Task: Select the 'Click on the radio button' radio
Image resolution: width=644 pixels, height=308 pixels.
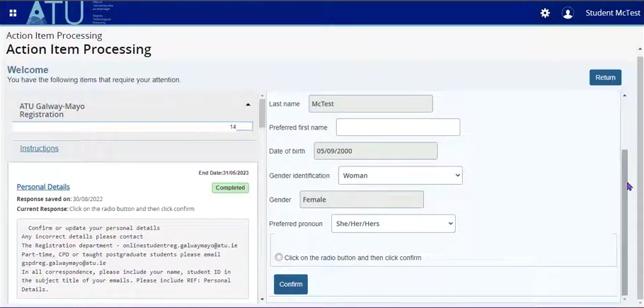Action: click(x=279, y=258)
